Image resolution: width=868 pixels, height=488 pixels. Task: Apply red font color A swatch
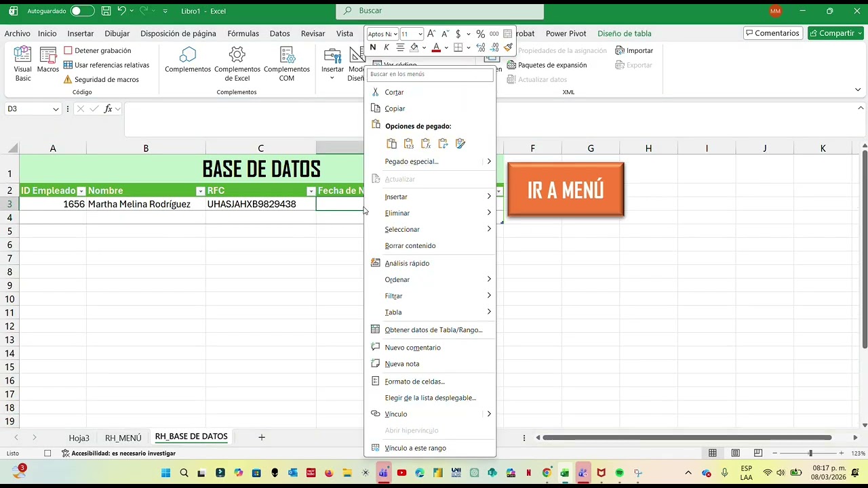[x=436, y=47]
